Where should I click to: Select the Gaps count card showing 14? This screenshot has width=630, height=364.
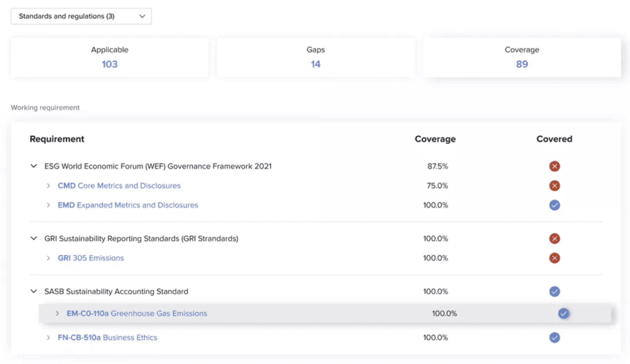(x=315, y=57)
